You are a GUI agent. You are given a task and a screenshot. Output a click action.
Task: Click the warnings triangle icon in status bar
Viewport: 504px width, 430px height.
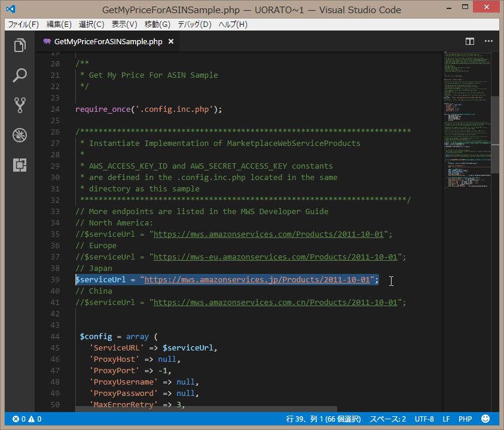click(31, 419)
